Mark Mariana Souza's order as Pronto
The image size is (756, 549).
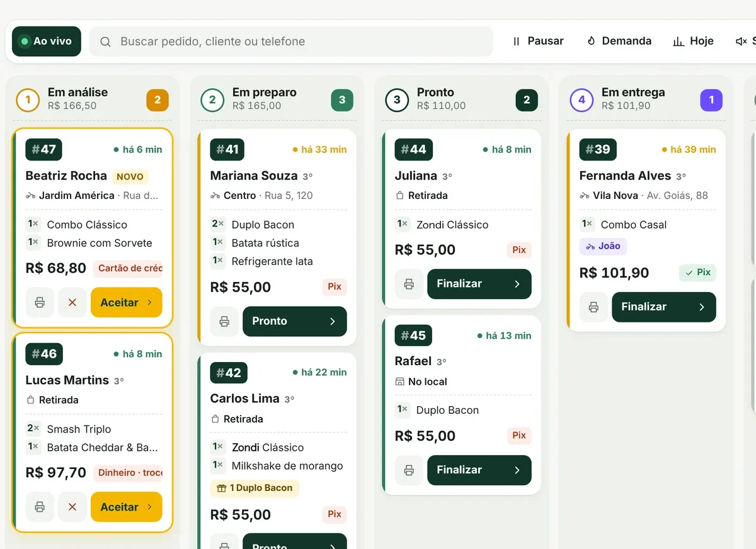point(295,321)
